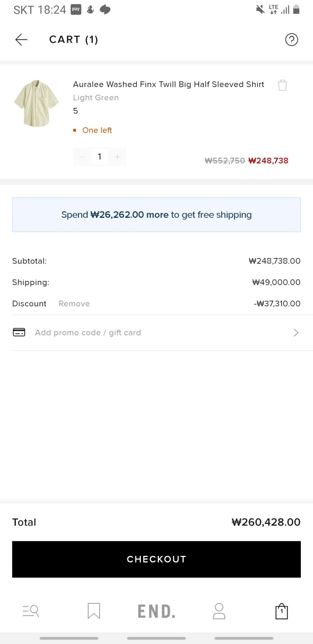This screenshot has height=644, width=313.
Task: Go to END. home logo
Action: click(156, 611)
